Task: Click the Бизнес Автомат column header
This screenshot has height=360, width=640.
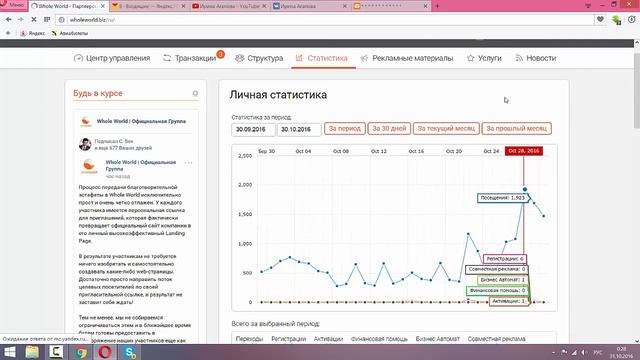Action: [x=438, y=339]
